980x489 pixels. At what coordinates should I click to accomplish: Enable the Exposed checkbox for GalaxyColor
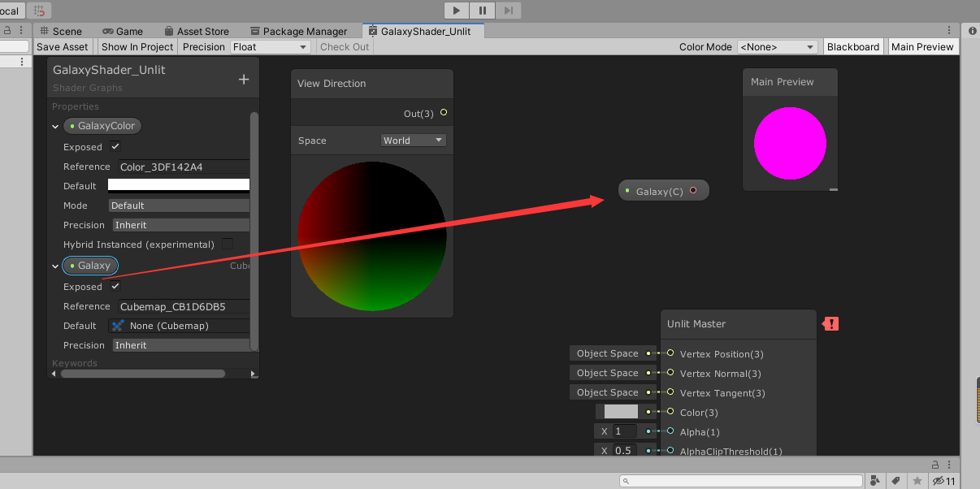click(x=115, y=147)
